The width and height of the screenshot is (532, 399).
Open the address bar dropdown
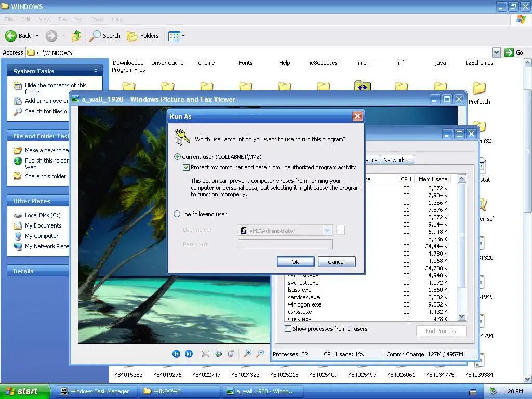496,52
